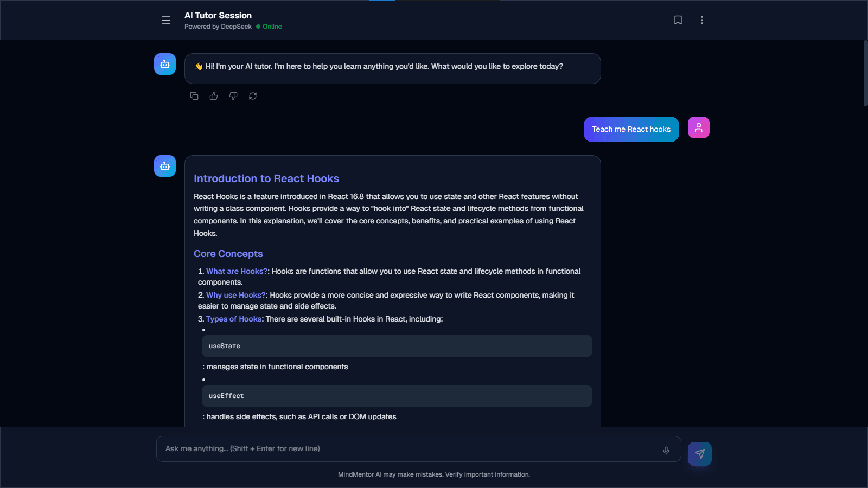Bookmark the AI Tutor Session
The height and width of the screenshot is (488, 868).
(678, 20)
